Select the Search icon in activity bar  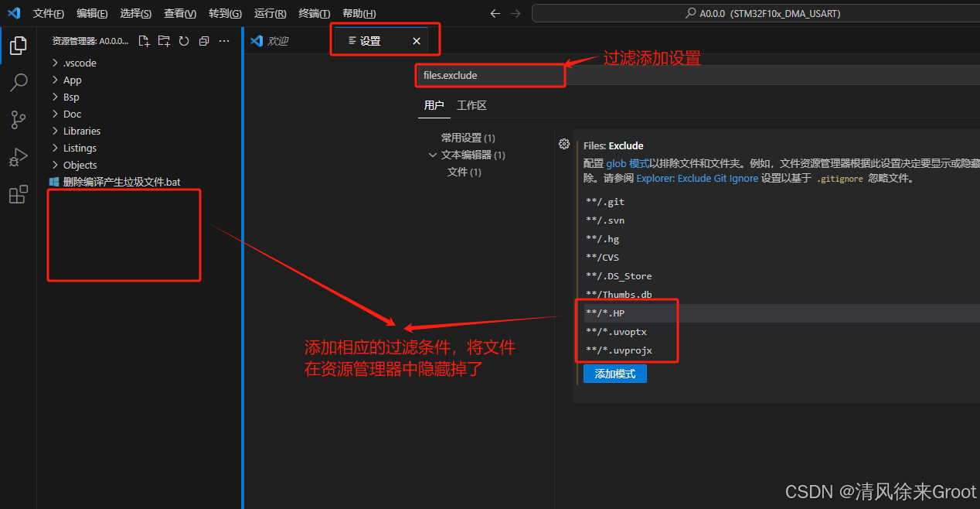tap(18, 82)
